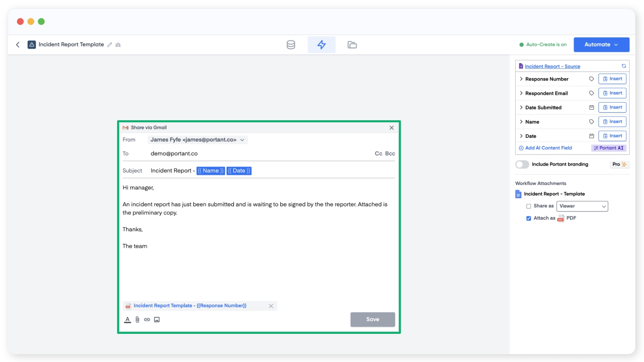Click the paperclip attach file icon
The width and height of the screenshot is (644, 362).
point(137,320)
